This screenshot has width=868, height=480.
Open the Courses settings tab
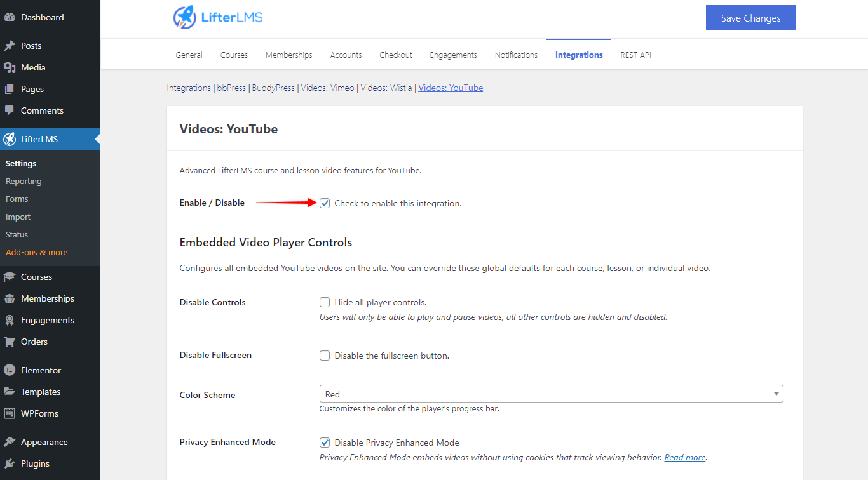tap(234, 55)
